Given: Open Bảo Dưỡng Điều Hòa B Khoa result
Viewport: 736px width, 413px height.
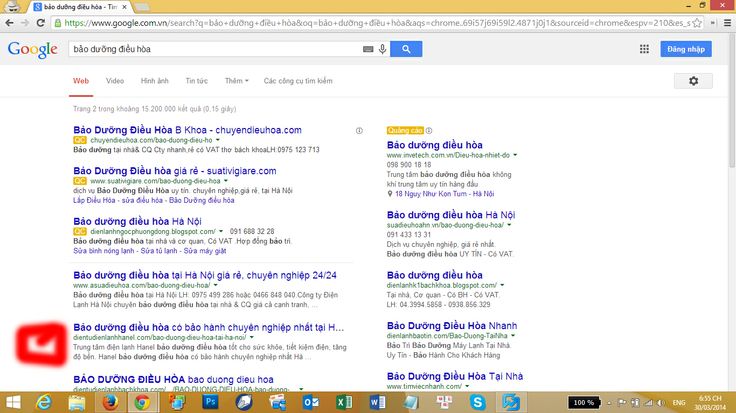Looking at the screenshot, I should point(187,130).
